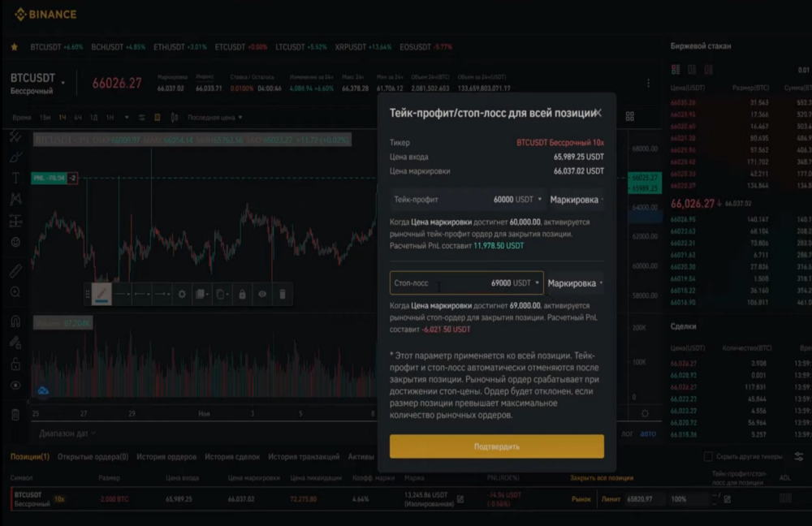The height and width of the screenshot is (526, 812).
Task: Switch to История ордеров tab
Action: pos(166,457)
